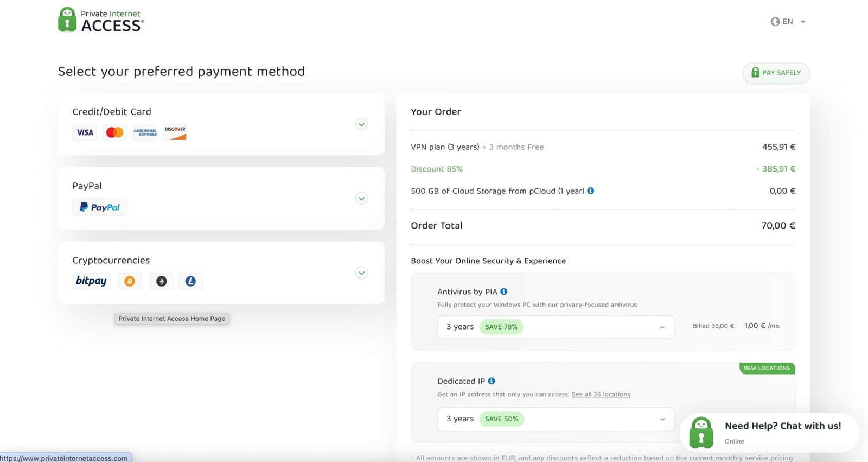Viewport: 868px width, 462px height.
Task: Expand the Cryptocurrencies payment option
Action: pyautogui.click(x=362, y=273)
